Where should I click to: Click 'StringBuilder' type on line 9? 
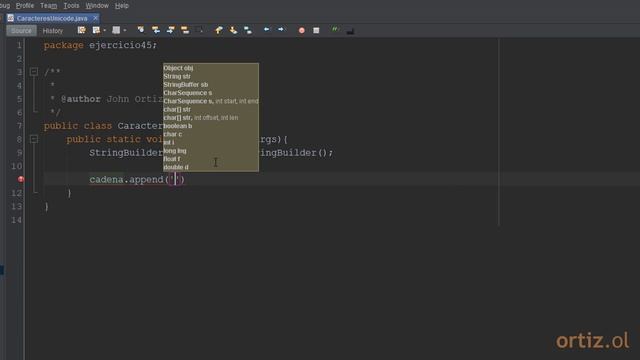point(126,153)
